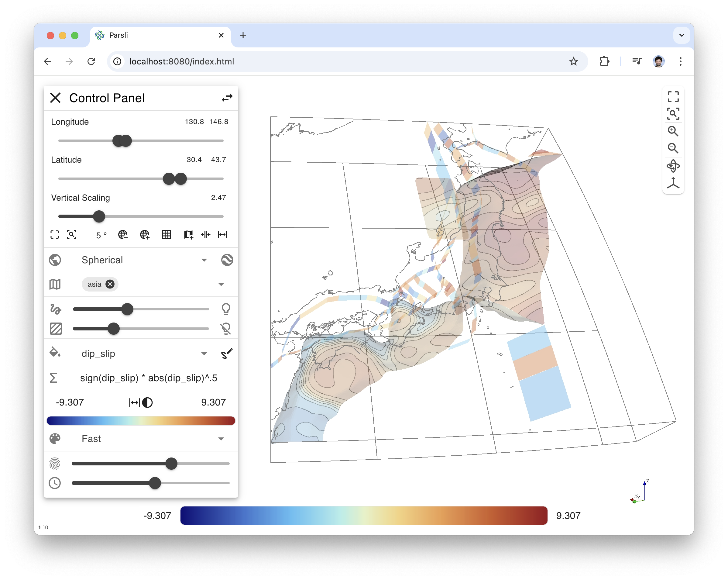Click zoom-in magnifier in right toolbar
Image resolution: width=728 pixels, height=580 pixels.
coord(673,131)
